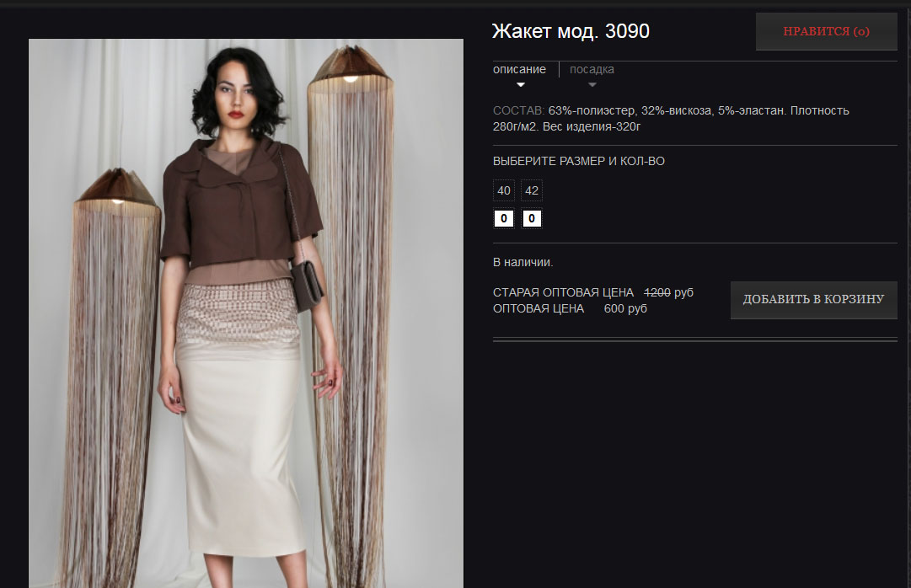Viewport: 911px width, 588px height.
Task: Open the model product photo
Action: pyautogui.click(x=246, y=313)
